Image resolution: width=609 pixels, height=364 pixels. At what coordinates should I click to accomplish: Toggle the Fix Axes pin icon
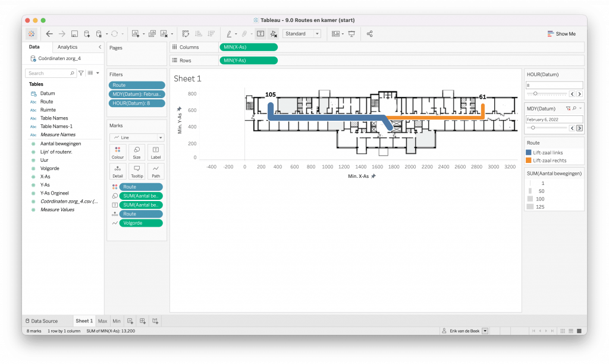[x=273, y=34]
